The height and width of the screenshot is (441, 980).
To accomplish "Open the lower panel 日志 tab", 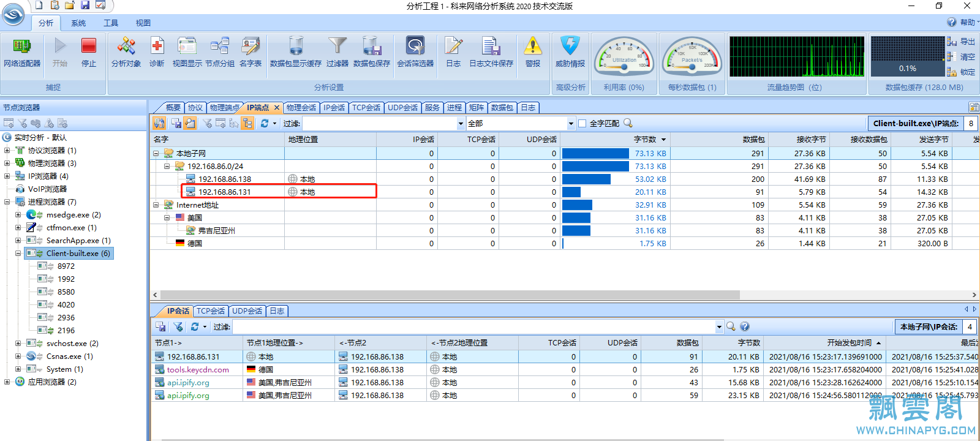I will 277,311.
